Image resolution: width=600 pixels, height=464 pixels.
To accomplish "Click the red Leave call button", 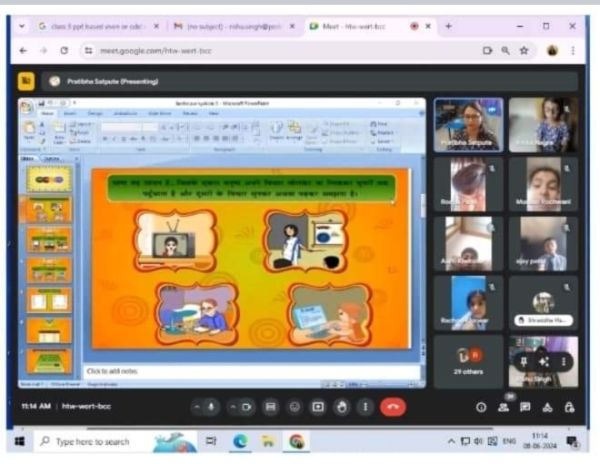I will 392,407.
